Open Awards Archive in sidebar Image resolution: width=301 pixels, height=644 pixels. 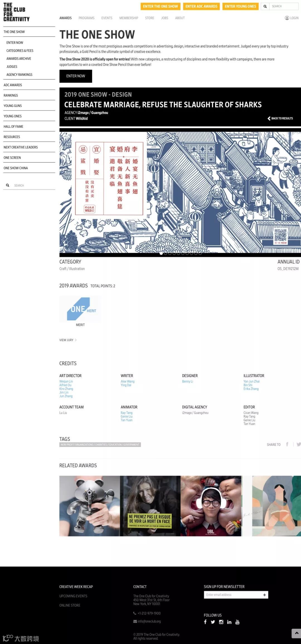click(x=19, y=59)
